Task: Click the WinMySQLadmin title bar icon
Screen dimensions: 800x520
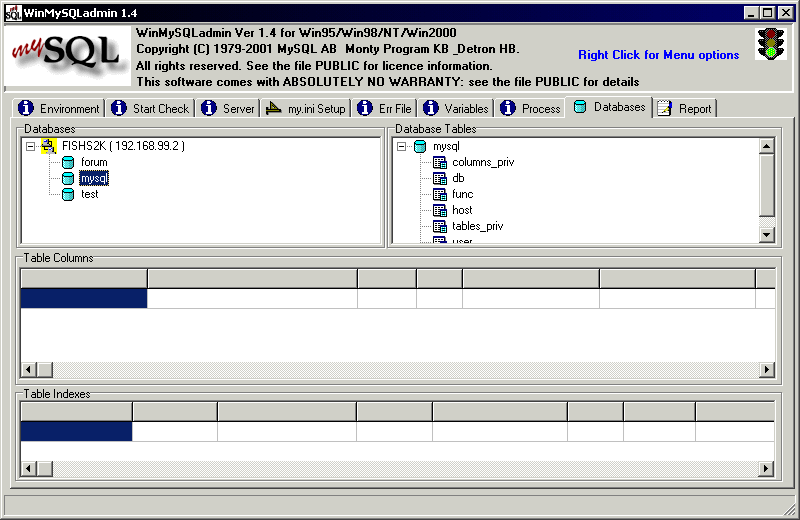Action: [13, 13]
